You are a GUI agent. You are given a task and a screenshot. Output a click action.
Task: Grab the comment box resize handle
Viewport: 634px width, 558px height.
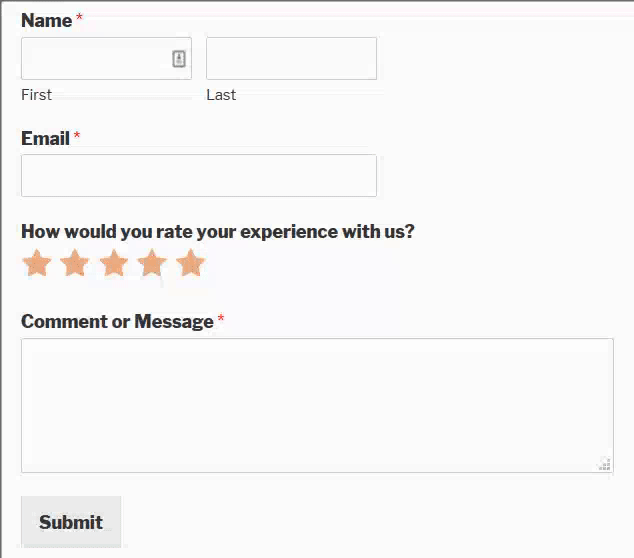(x=605, y=464)
